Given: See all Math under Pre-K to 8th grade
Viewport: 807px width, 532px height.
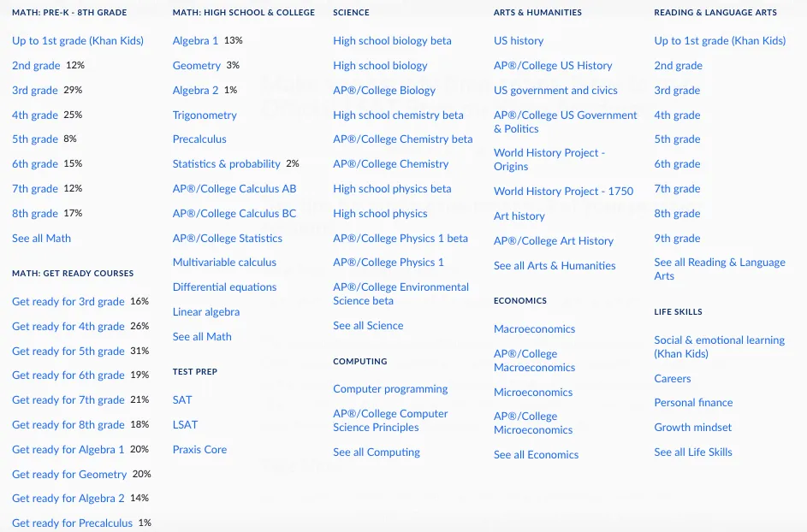Looking at the screenshot, I should 42,239.
